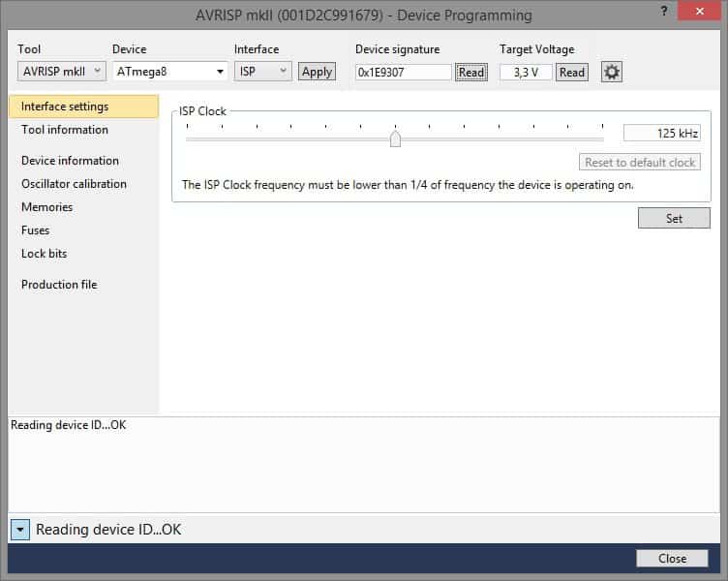This screenshot has width=728, height=581.
Task: Click the status bar 'Reading device ID...OK' text
Action: tap(108, 530)
